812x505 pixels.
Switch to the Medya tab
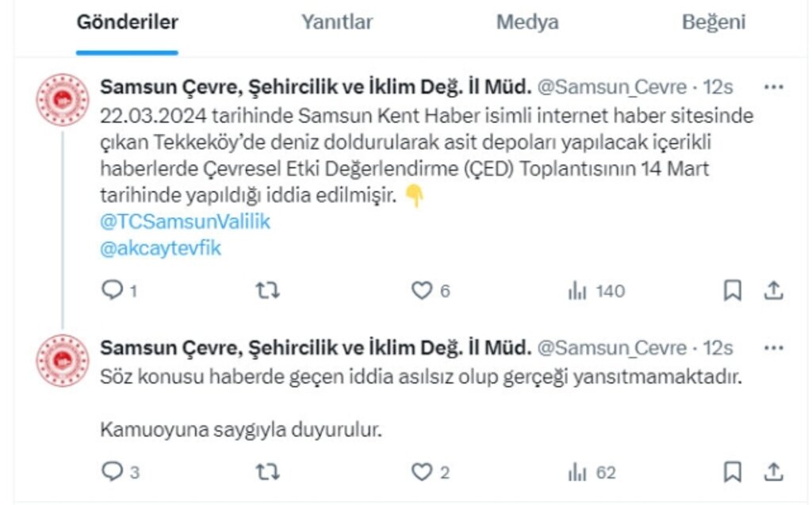tap(527, 22)
